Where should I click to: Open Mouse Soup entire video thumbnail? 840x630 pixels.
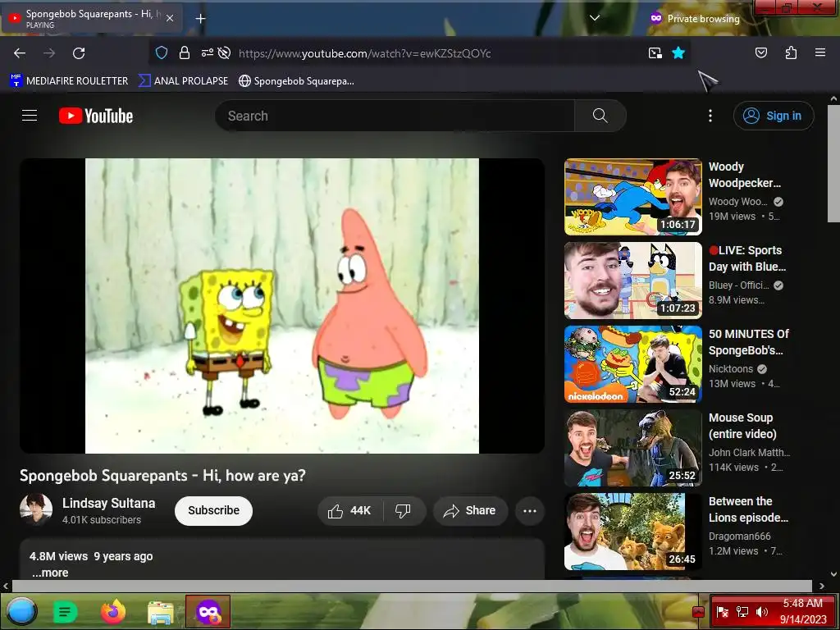(x=632, y=447)
